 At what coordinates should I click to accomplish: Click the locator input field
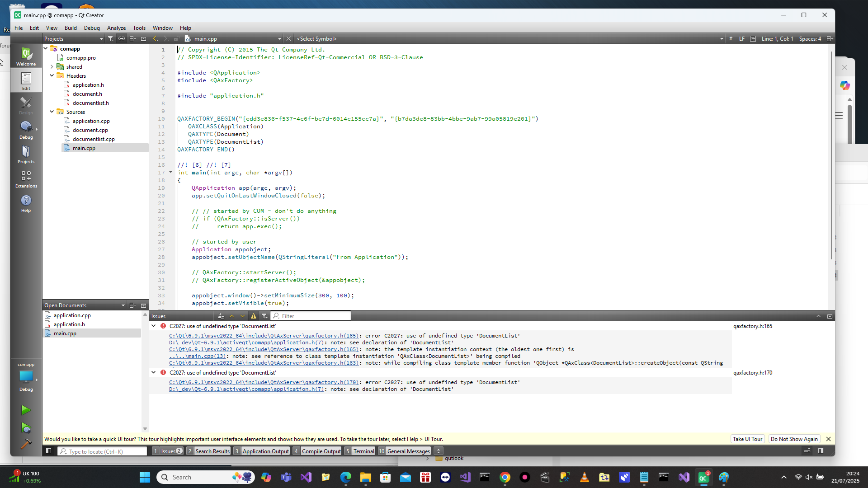[x=102, y=451]
